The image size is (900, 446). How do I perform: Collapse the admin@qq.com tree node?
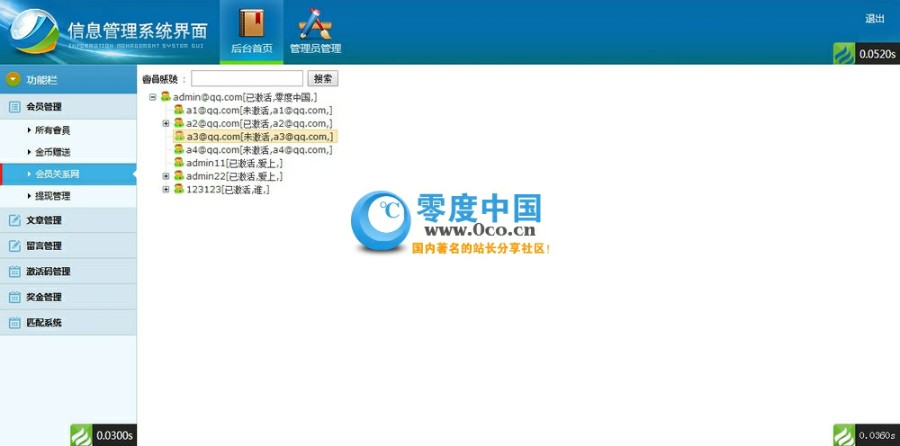tap(153, 97)
